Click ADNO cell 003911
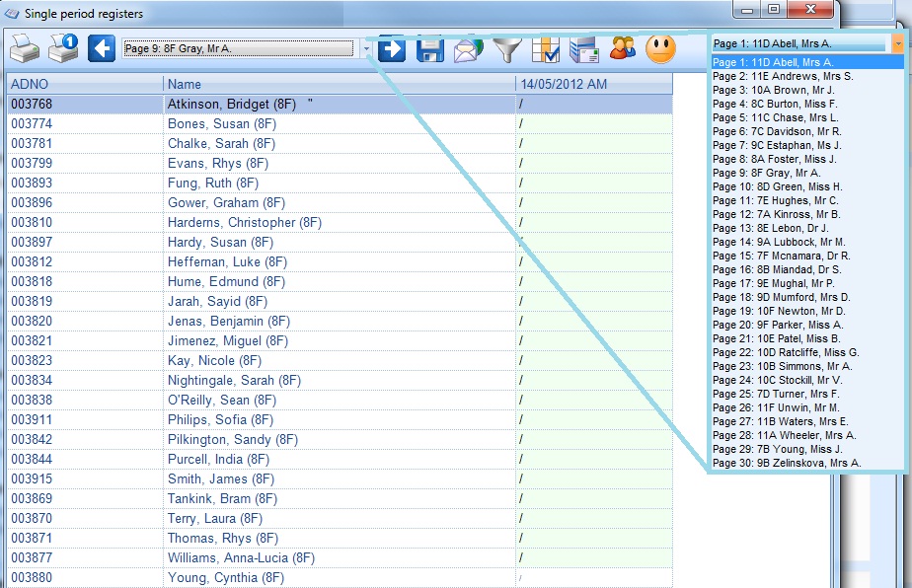 point(85,420)
